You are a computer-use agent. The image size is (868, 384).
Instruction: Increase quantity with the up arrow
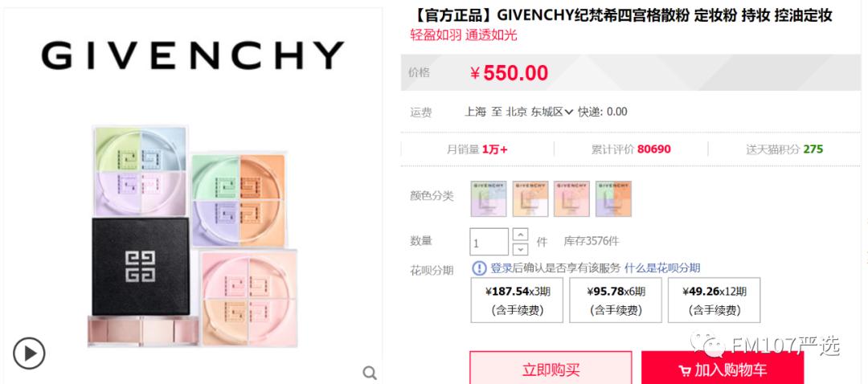520,235
